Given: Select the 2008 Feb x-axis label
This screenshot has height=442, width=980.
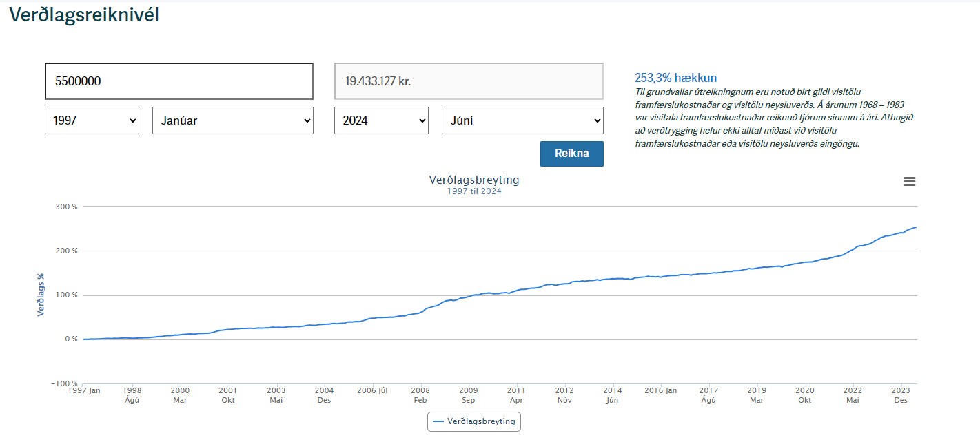Looking at the screenshot, I should pos(420,394).
